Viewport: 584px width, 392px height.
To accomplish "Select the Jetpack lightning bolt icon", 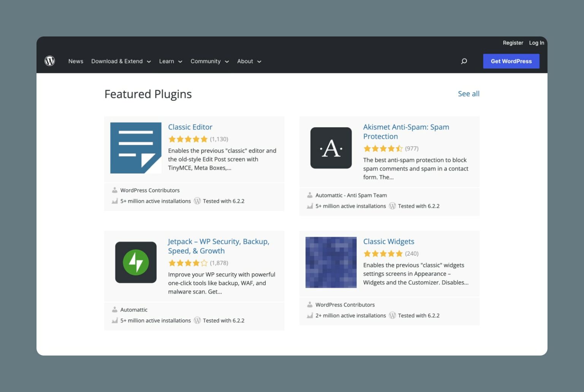I will coord(135,262).
